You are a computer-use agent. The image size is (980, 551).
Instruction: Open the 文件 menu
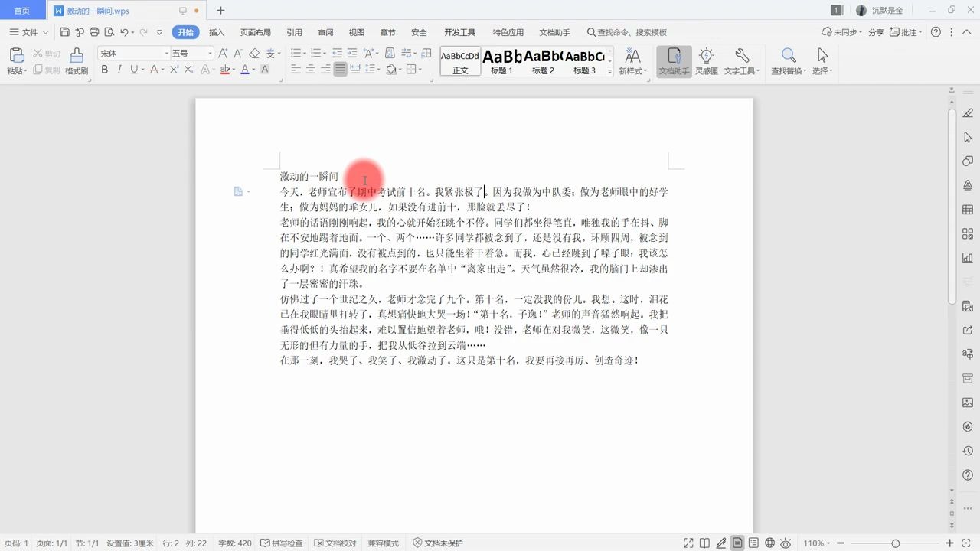(29, 32)
